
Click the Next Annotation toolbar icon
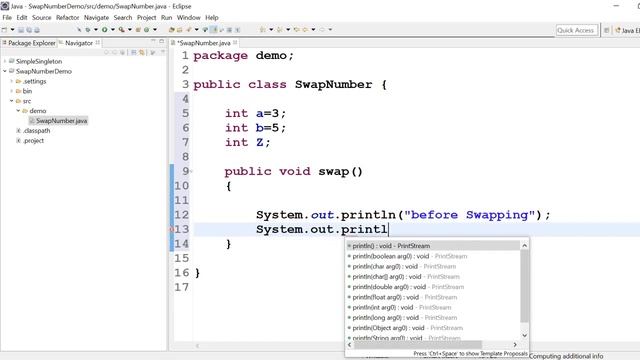[x=262, y=30]
